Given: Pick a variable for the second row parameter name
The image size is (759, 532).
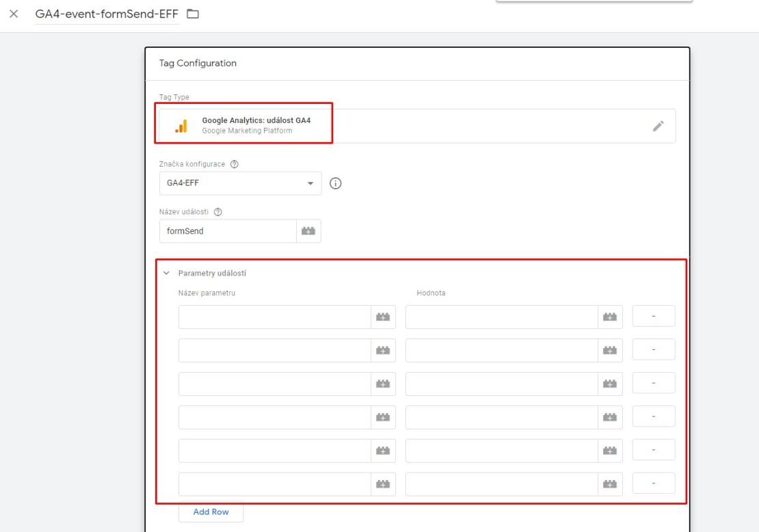Looking at the screenshot, I should click(x=383, y=350).
